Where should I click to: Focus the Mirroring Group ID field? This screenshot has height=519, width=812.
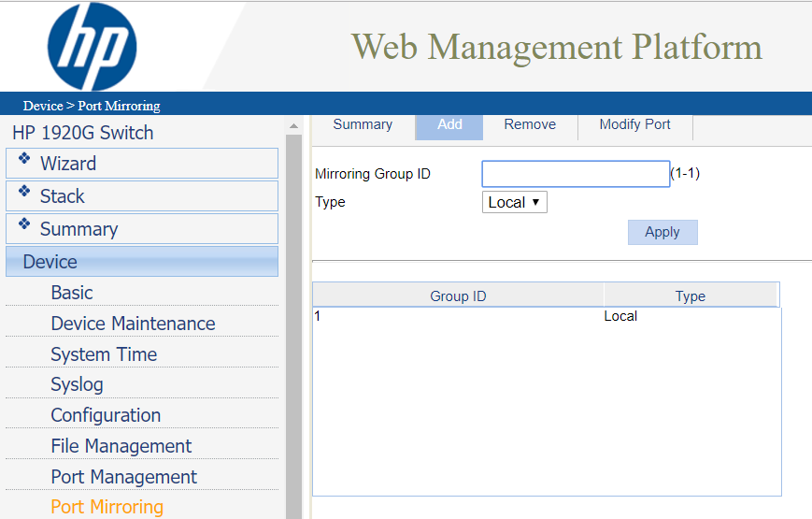(x=575, y=174)
